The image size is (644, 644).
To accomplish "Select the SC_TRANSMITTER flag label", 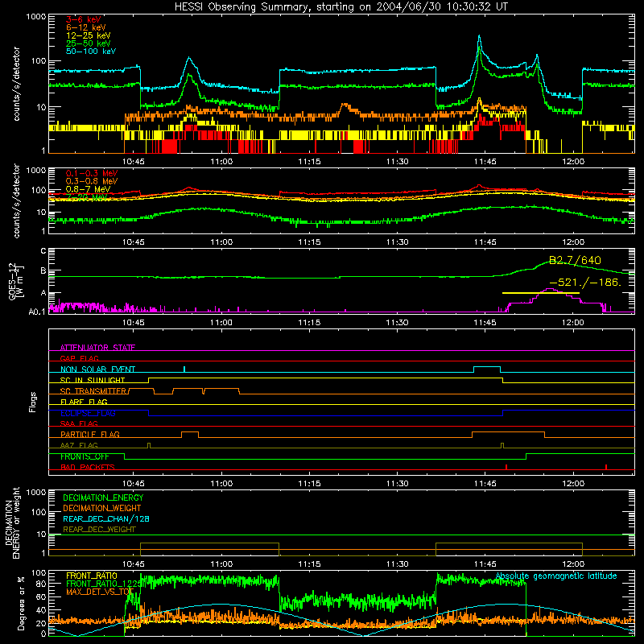I will tap(93, 390).
